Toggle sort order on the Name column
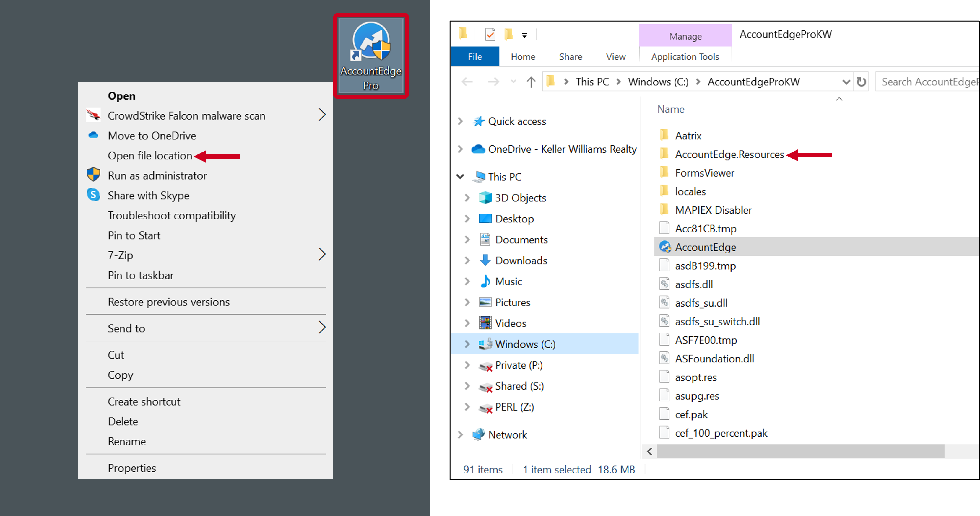 pyautogui.click(x=671, y=109)
